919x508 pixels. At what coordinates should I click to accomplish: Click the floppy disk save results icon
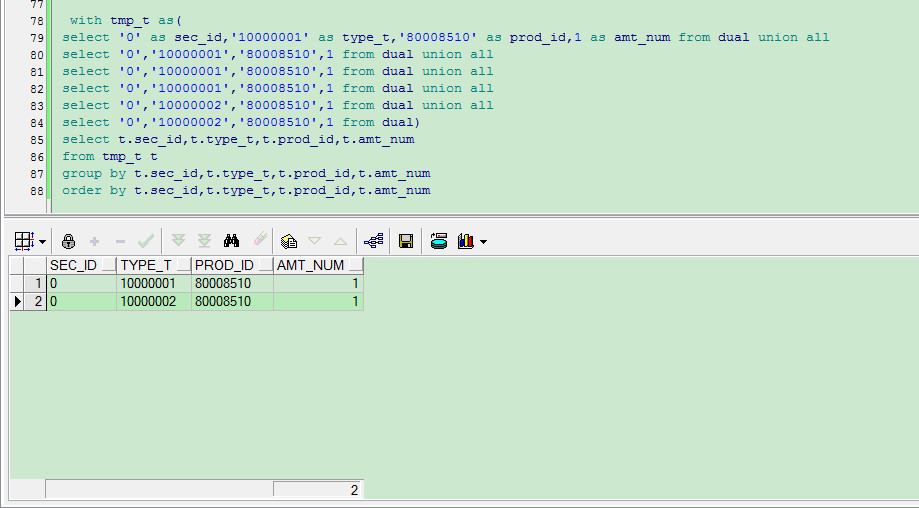406,241
